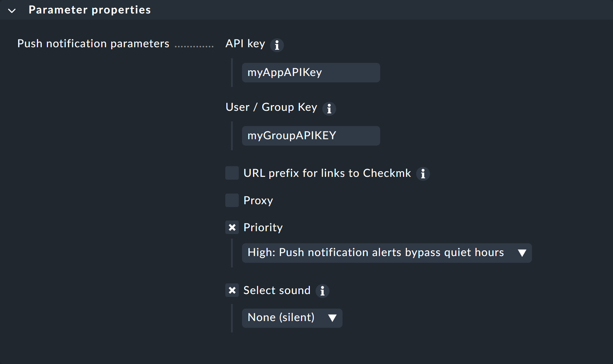The width and height of the screenshot is (613, 364).
Task: Uncheck the Priority option
Action: pos(232,227)
